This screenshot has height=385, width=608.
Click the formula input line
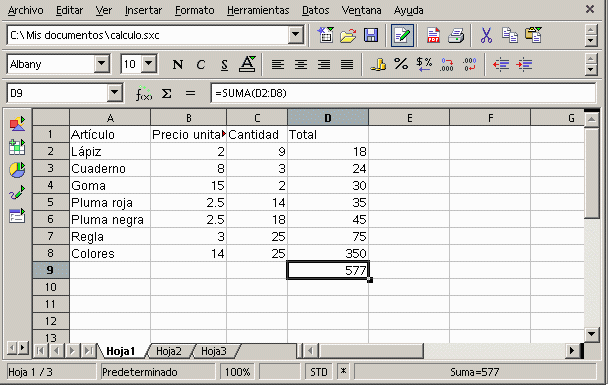(403, 93)
